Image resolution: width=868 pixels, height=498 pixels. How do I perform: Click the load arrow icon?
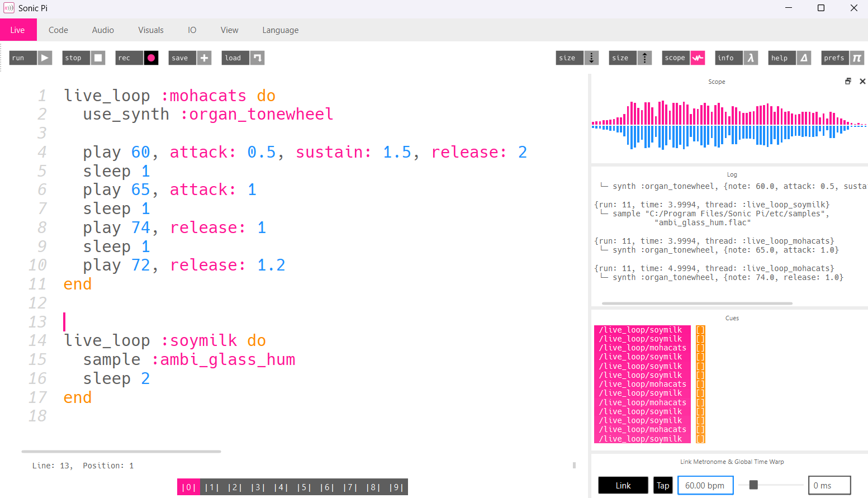coord(257,58)
